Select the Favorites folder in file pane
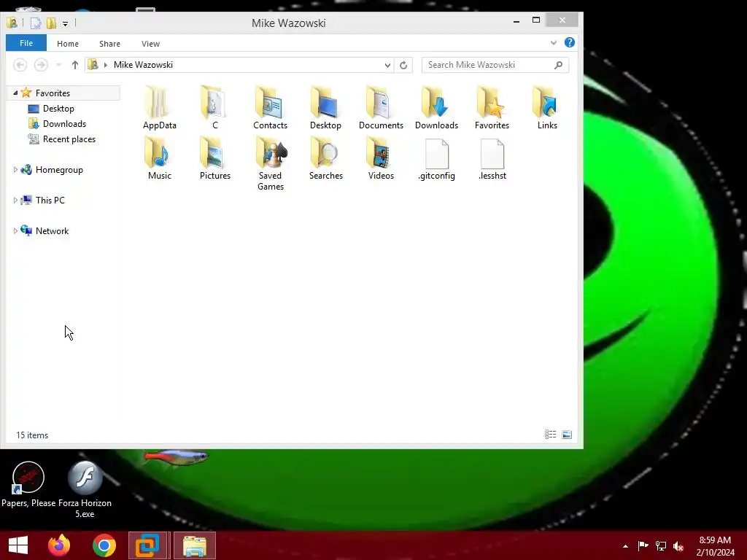The width and height of the screenshot is (747, 560). [492, 108]
